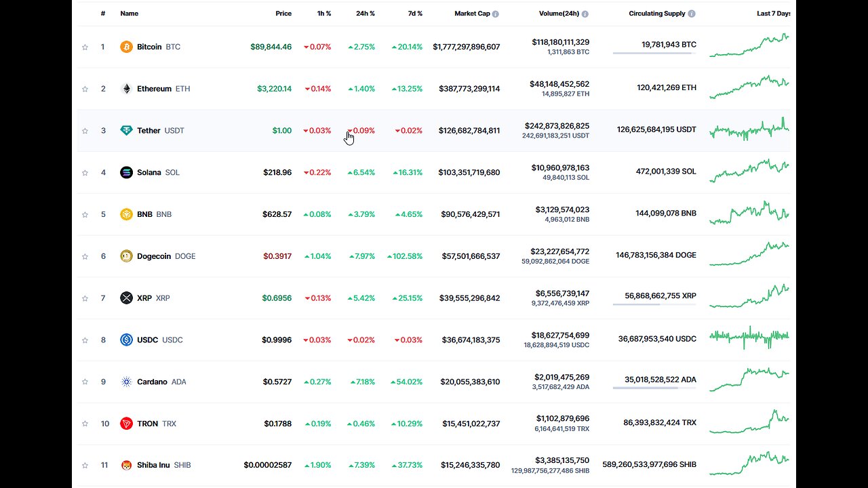Viewport: 868px width, 488px height.
Task: Sort the table by Name column
Action: (130, 14)
